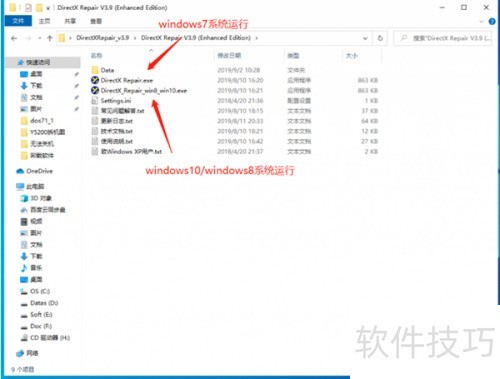500x379 pixels.
Task: Click the Data folder modified date 2019/9/2 10:28
Action: point(238,70)
